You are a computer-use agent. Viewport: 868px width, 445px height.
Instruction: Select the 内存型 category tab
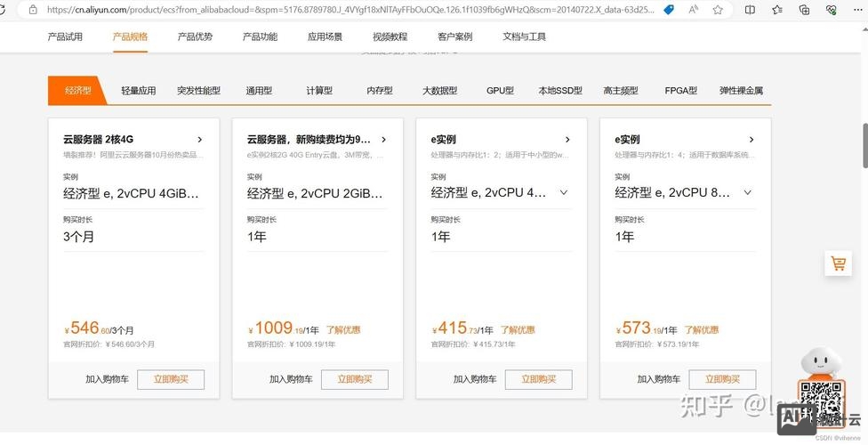pos(379,91)
